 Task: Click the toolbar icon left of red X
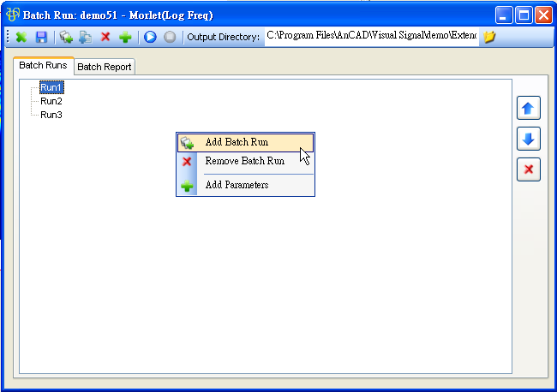click(86, 37)
